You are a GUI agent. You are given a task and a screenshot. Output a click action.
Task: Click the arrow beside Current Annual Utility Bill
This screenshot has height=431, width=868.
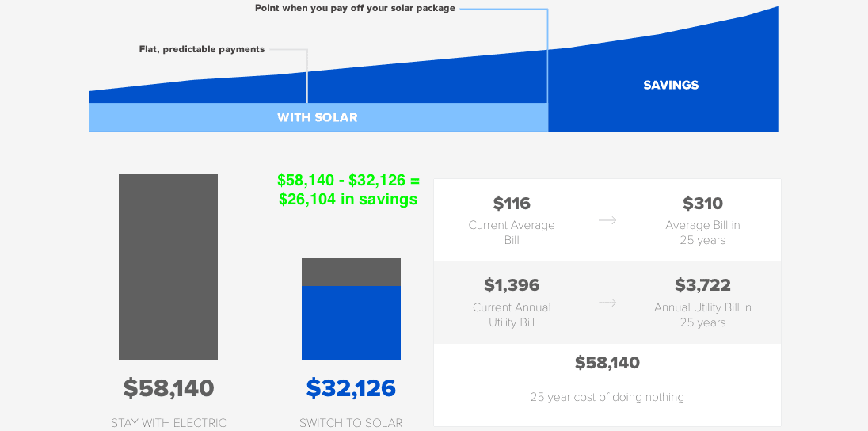607,303
